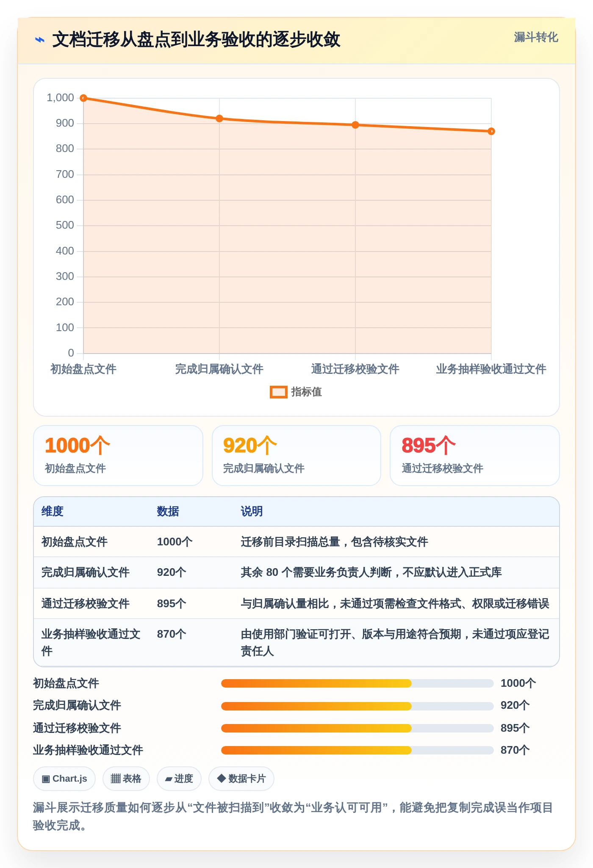Click the 业务抽样验收通过文件 progress bar
This screenshot has height=868, width=593.
(x=357, y=750)
